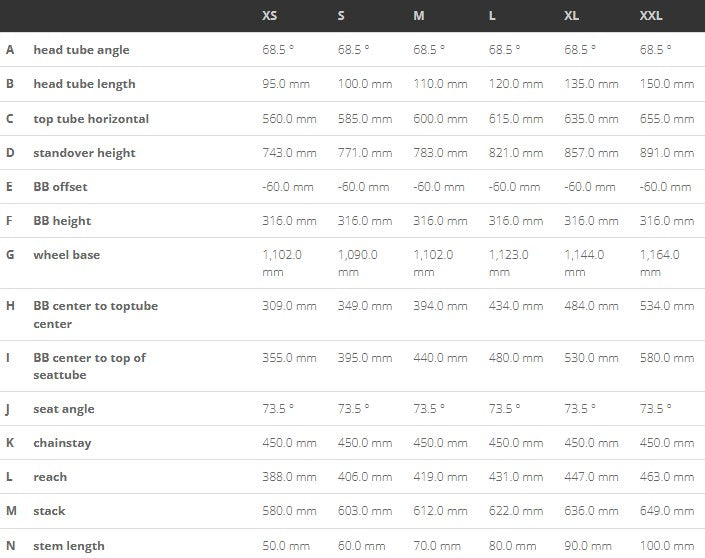Image resolution: width=705 pixels, height=558 pixels.
Task: Click the M size column header
Action: click(x=418, y=17)
